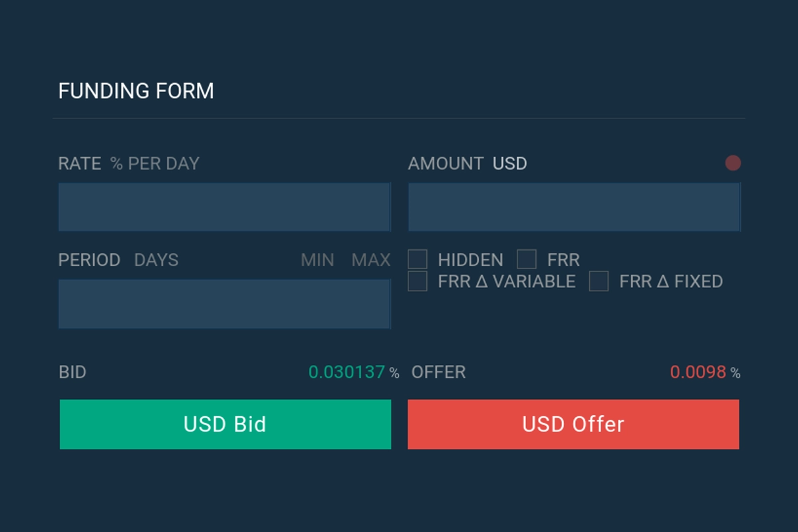Click the DAYS unit label beside PERIOD
The width and height of the screenshot is (798, 532).
(157, 261)
